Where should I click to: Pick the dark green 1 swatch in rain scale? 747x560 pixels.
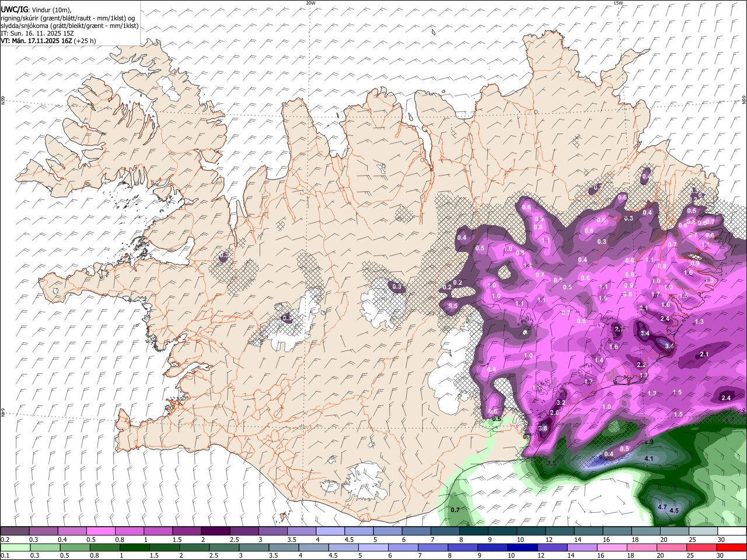135,547
